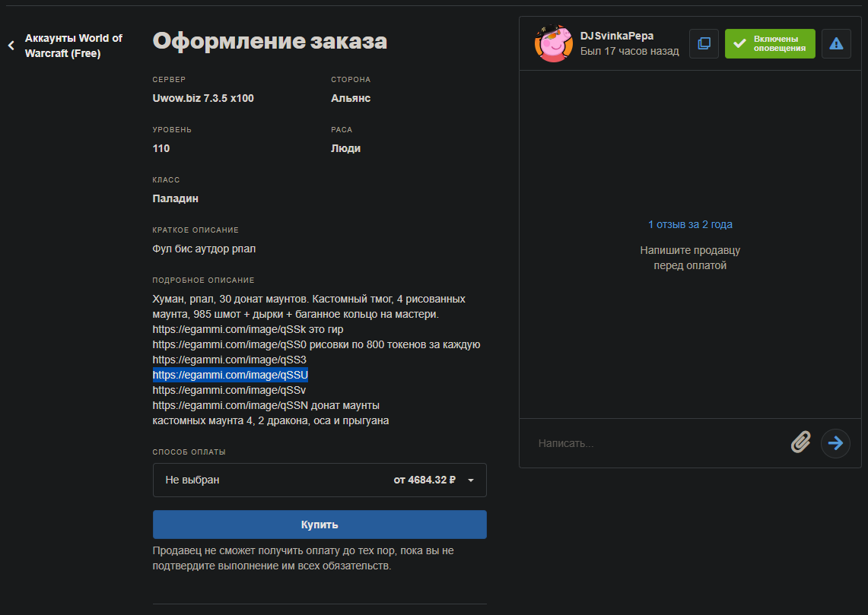
Task: Open DJSvinkaPepa seller avatar
Action: (x=554, y=43)
